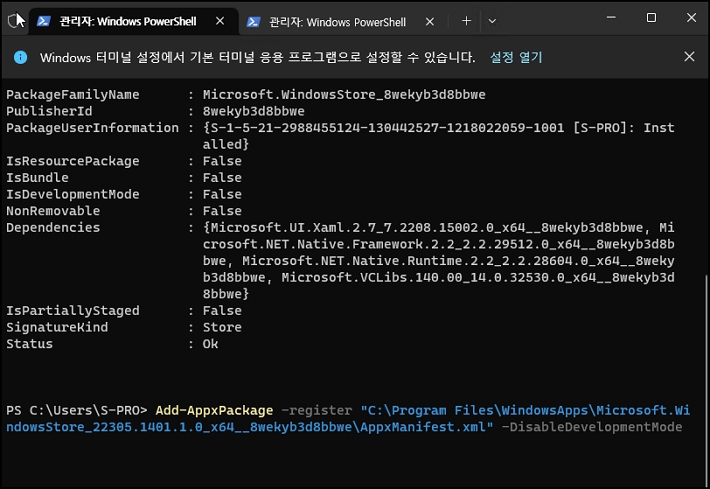Viewport: 710px width, 489px height.
Task: Click the 'Store' signature value
Action: pyautogui.click(x=222, y=327)
